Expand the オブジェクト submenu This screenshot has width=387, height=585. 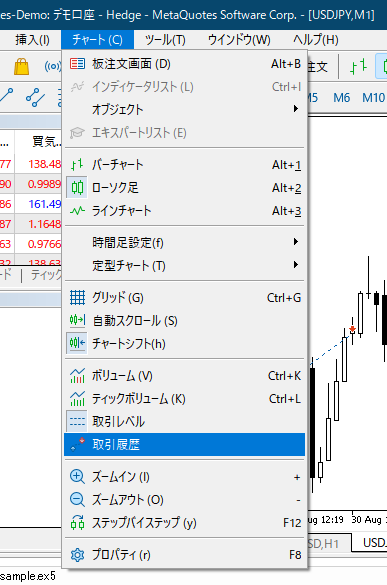[x=185, y=109]
